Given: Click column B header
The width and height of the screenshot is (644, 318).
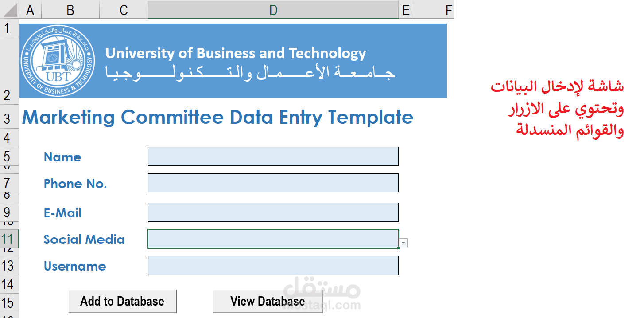Looking at the screenshot, I should (x=70, y=10).
